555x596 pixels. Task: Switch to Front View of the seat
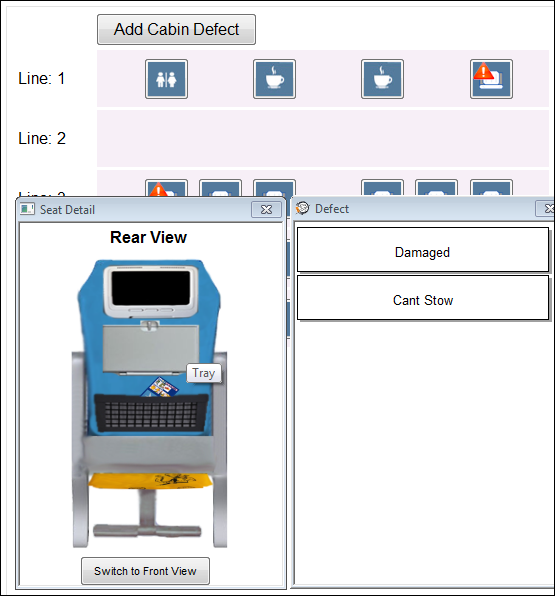click(145, 571)
